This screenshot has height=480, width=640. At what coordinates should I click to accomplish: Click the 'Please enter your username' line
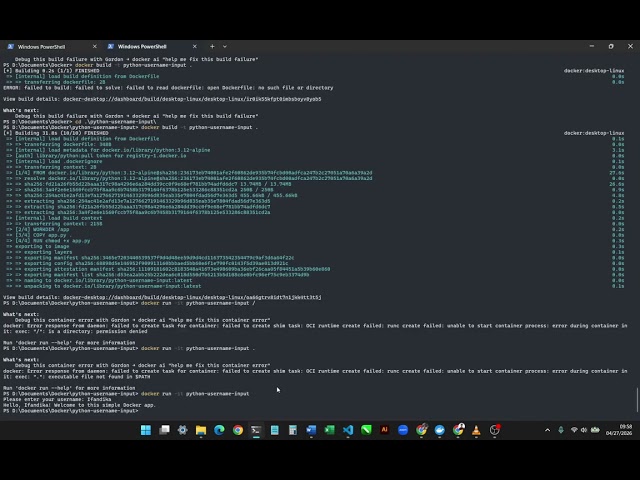pyautogui.click(x=57, y=399)
